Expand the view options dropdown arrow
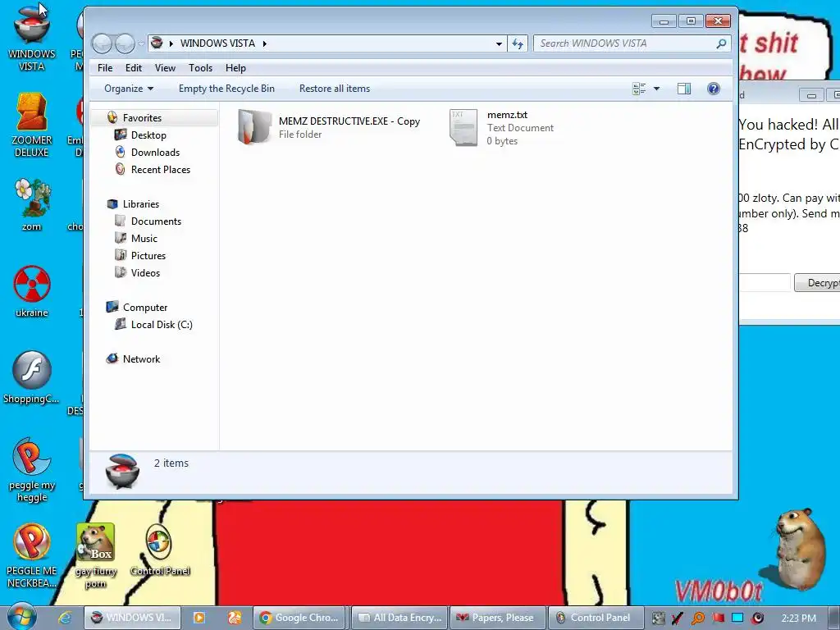The image size is (840, 630). point(657,89)
